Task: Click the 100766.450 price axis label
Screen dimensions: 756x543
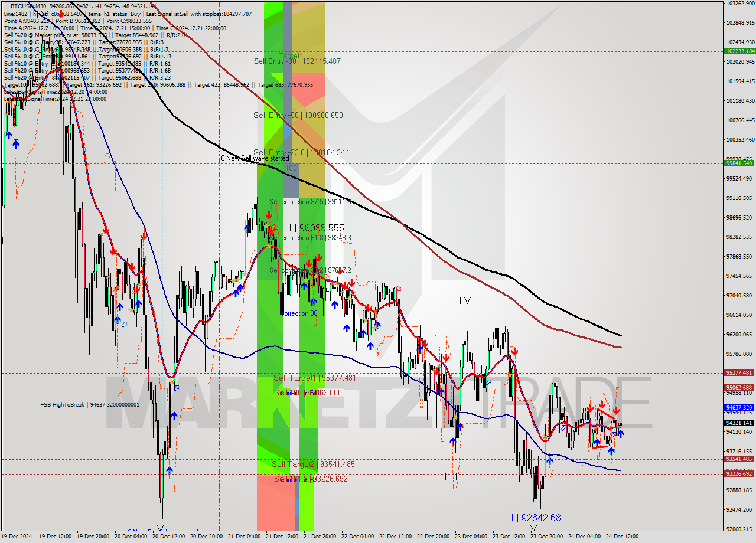Action: click(739, 120)
